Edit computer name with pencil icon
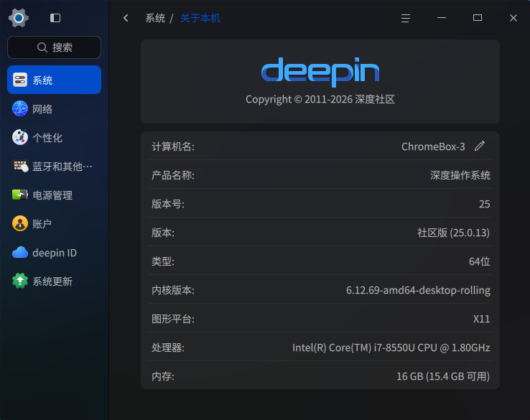530x420 pixels. (x=480, y=146)
